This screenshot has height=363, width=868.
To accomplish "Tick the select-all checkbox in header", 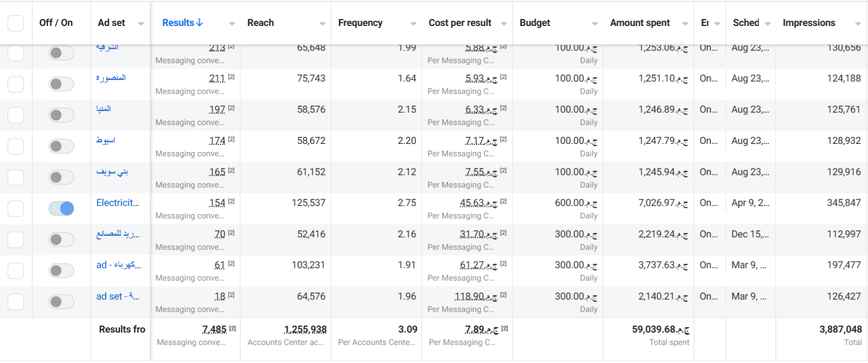I will coord(16,23).
